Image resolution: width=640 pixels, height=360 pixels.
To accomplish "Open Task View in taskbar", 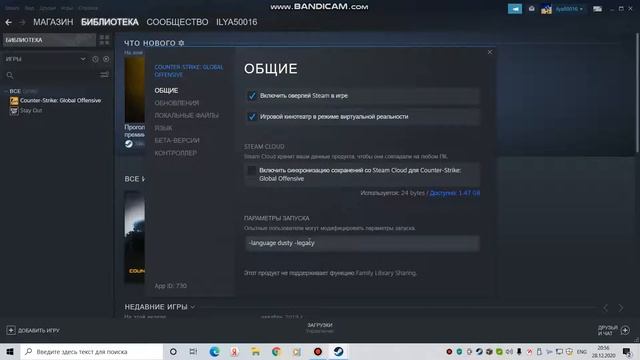I will 193,351.
